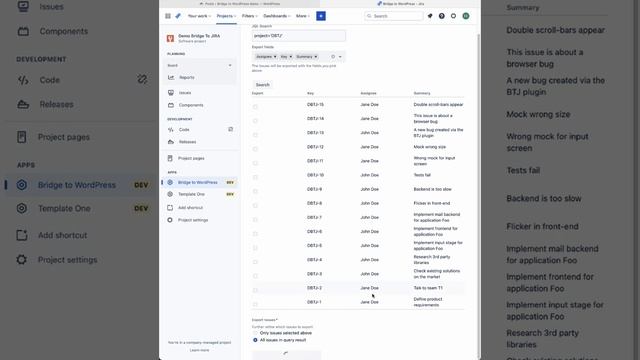Click the Assignee column header

tap(368, 93)
